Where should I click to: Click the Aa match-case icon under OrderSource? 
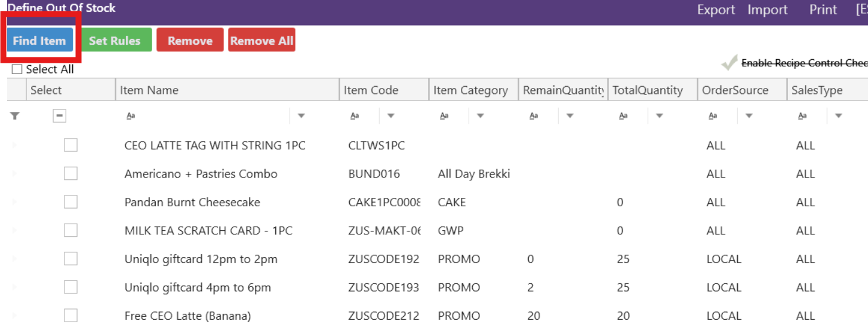click(713, 116)
